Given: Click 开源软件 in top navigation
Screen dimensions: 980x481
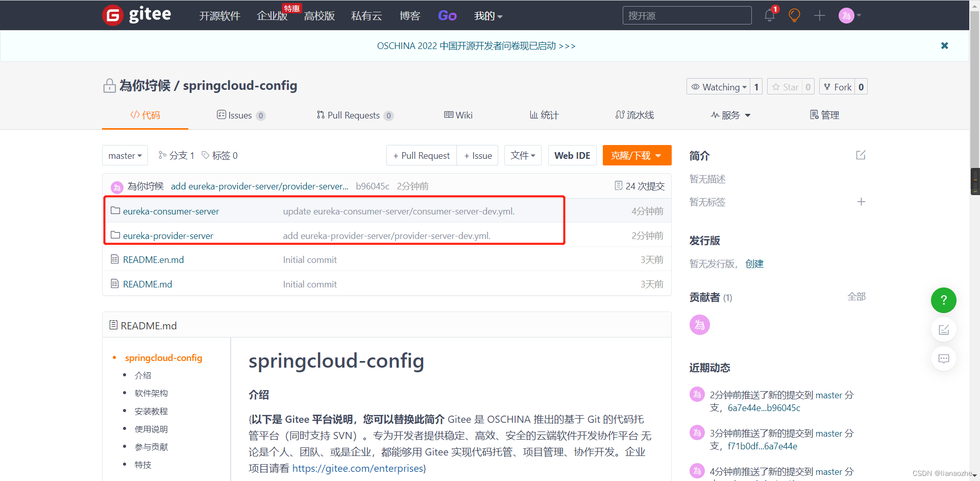Looking at the screenshot, I should coord(219,16).
